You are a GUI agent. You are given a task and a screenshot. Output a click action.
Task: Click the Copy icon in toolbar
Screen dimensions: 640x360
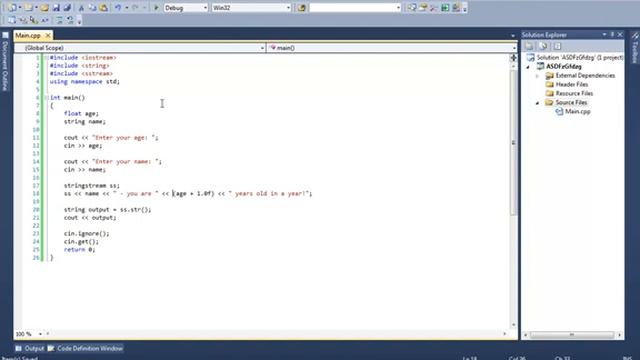pyautogui.click(x=92, y=8)
